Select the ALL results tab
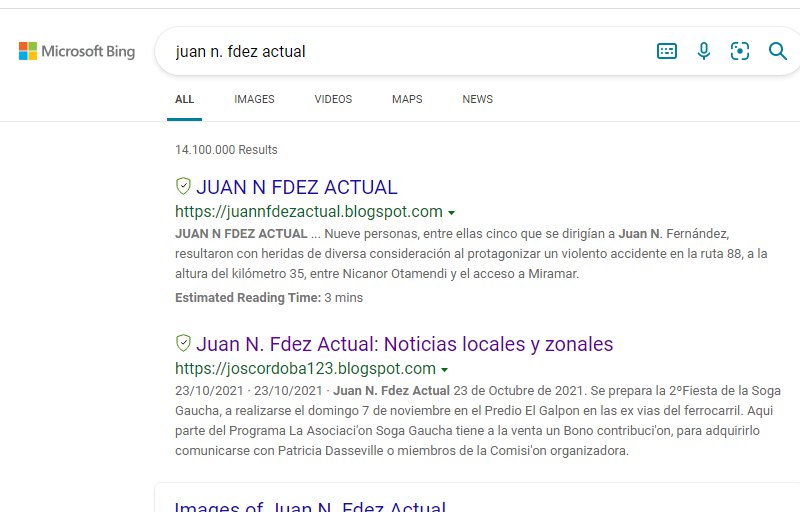800x512 pixels. coord(184,99)
